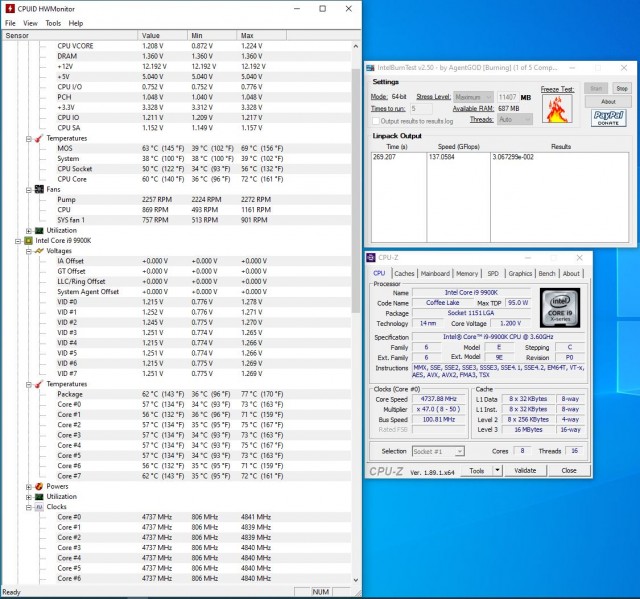The height and width of the screenshot is (599, 640).
Task: Click the Fans sensor group icon
Action: [x=38, y=189]
